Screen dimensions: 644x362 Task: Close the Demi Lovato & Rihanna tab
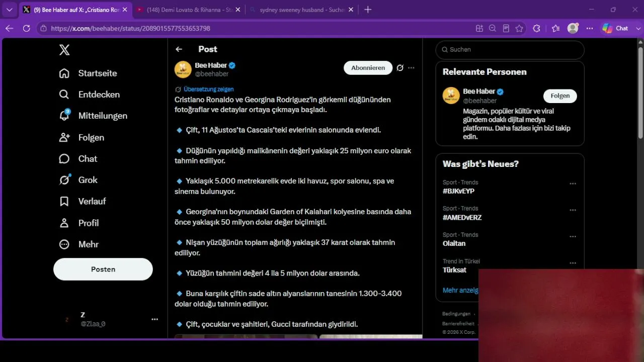click(238, 10)
